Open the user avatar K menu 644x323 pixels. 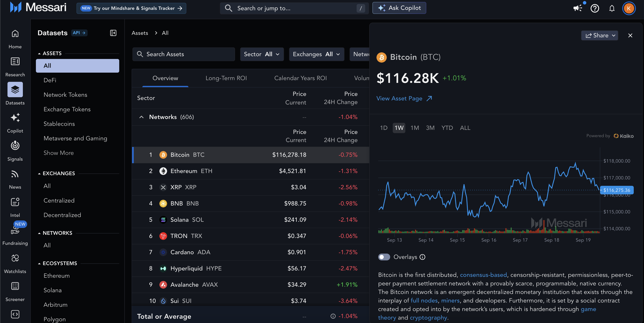(x=629, y=8)
